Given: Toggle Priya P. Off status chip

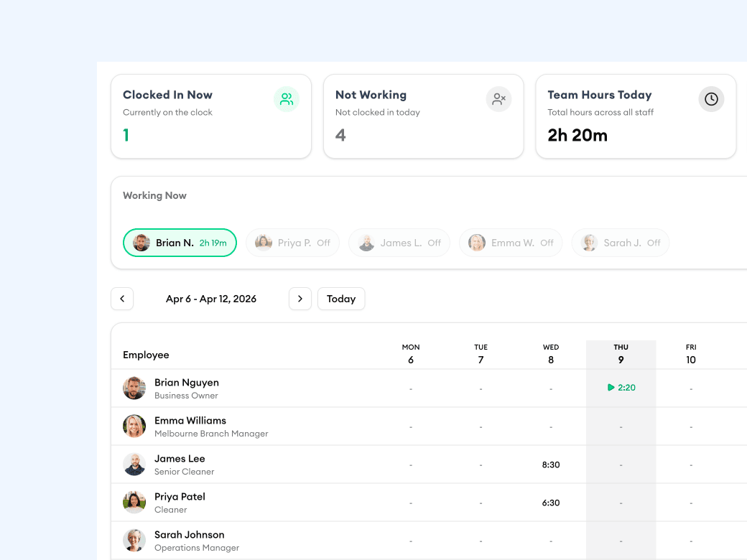Looking at the screenshot, I should pos(292,243).
